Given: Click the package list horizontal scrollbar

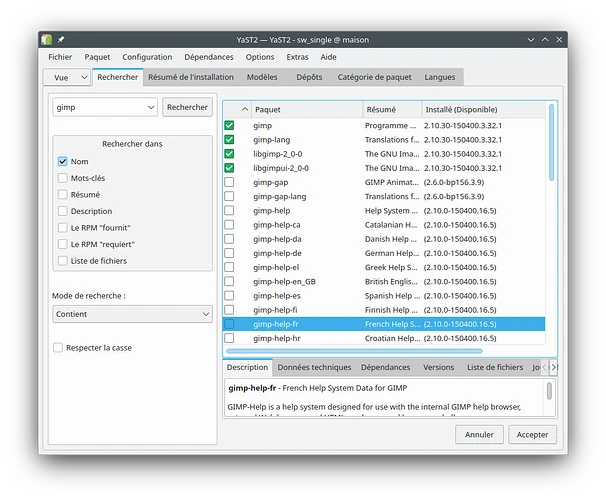Looking at the screenshot, I should pos(354,351).
